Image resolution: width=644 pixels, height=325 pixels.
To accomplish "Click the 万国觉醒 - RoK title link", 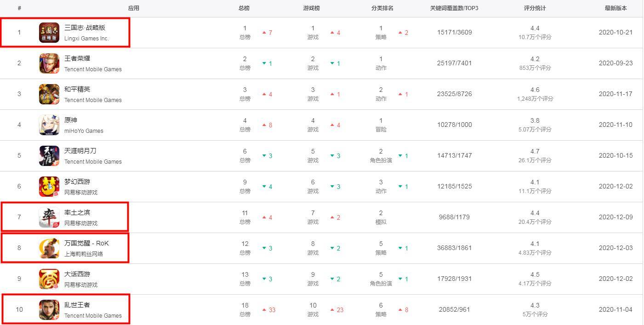I will tap(86, 243).
